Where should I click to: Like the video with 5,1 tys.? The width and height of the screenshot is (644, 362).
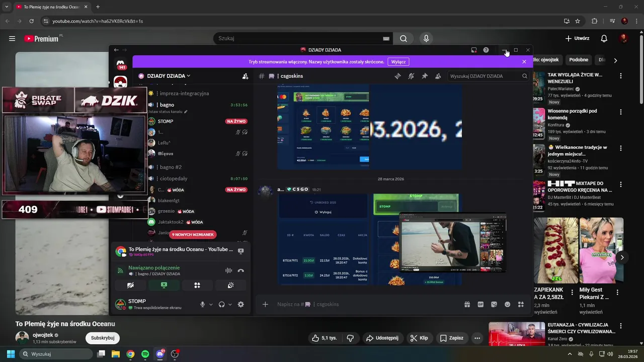[325, 338]
